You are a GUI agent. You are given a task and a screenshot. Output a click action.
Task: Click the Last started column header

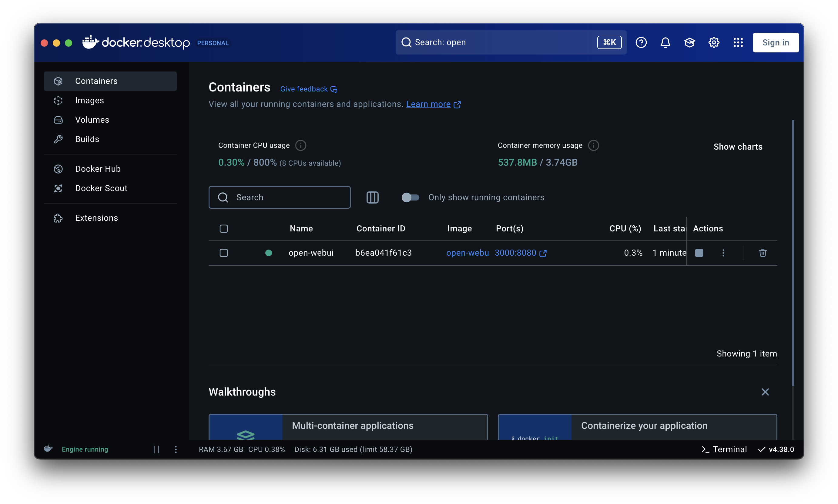pyautogui.click(x=669, y=229)
